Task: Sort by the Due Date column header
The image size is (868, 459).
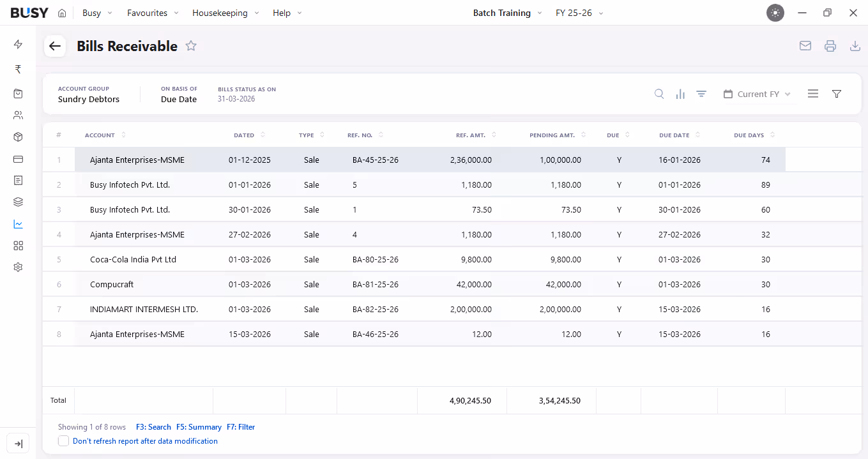Action: click(x=680, y=135)
